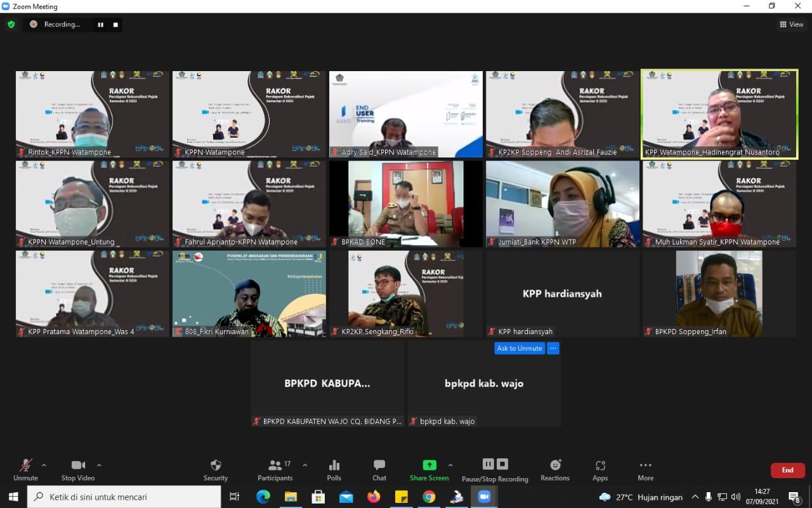Open the Participants list
Screen dimensions: 812x508
click(275, 470)
